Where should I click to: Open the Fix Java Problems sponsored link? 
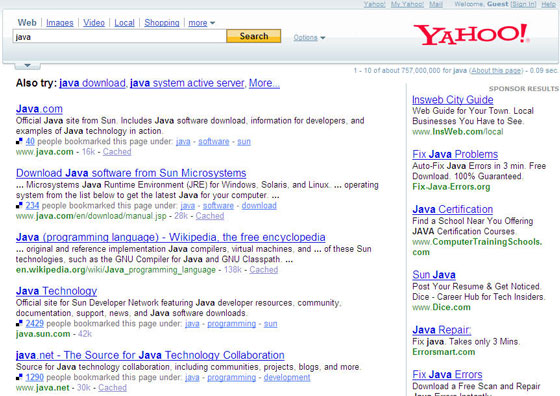click(x=455, y=154)
